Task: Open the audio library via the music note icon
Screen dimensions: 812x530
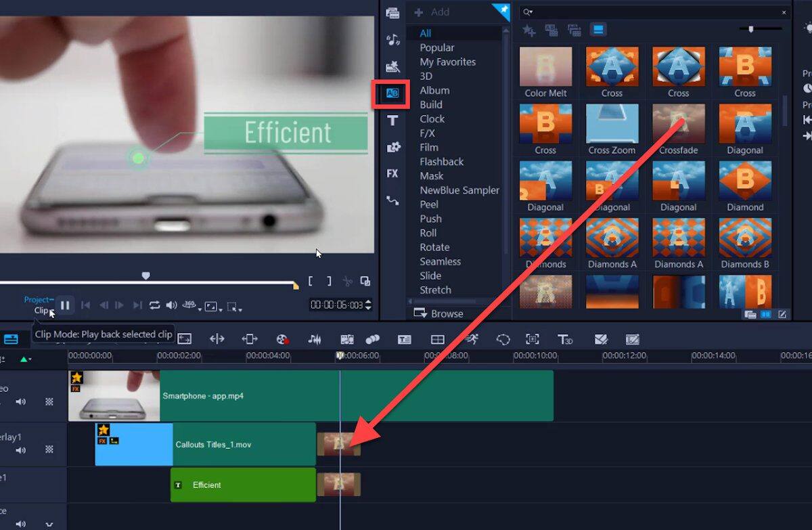Action: coord(392,39)
